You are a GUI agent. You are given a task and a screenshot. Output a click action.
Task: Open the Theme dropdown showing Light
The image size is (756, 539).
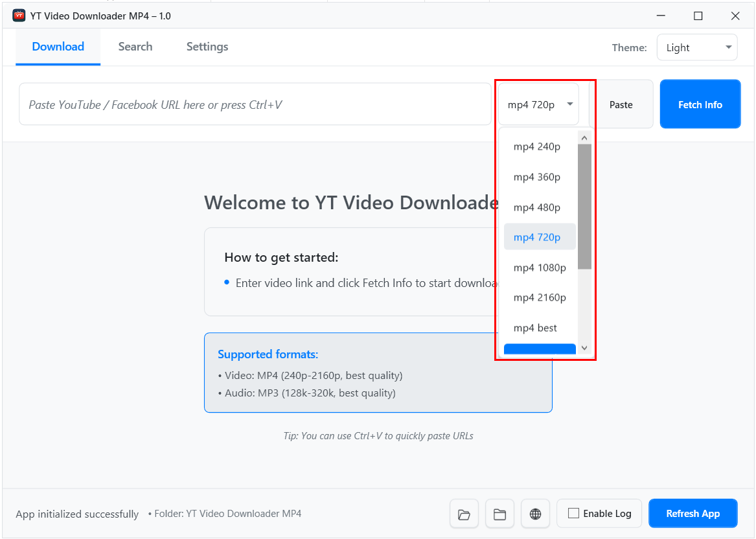697,47
